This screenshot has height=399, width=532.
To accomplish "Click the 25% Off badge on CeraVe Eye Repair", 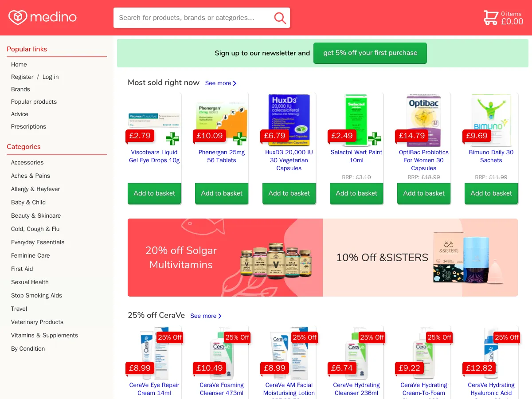I will coord(170,337).
